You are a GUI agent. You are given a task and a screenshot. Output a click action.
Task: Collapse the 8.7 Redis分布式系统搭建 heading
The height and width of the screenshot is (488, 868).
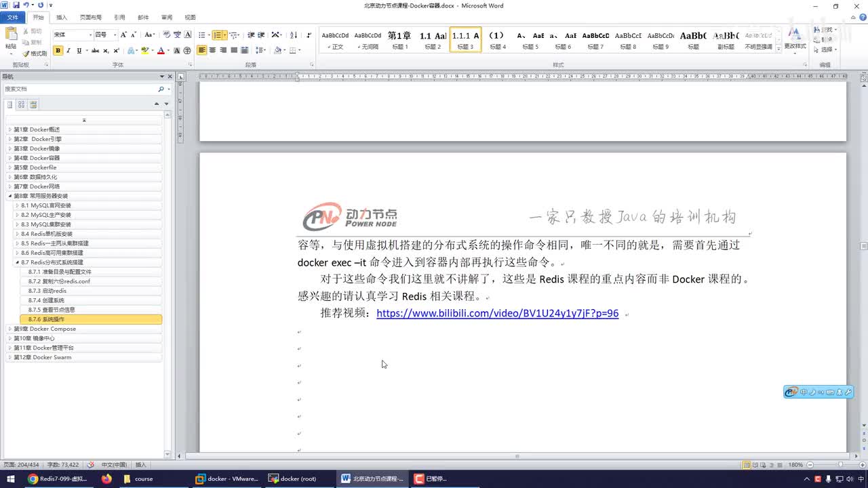pyautogui.click(x=17, y=262)
